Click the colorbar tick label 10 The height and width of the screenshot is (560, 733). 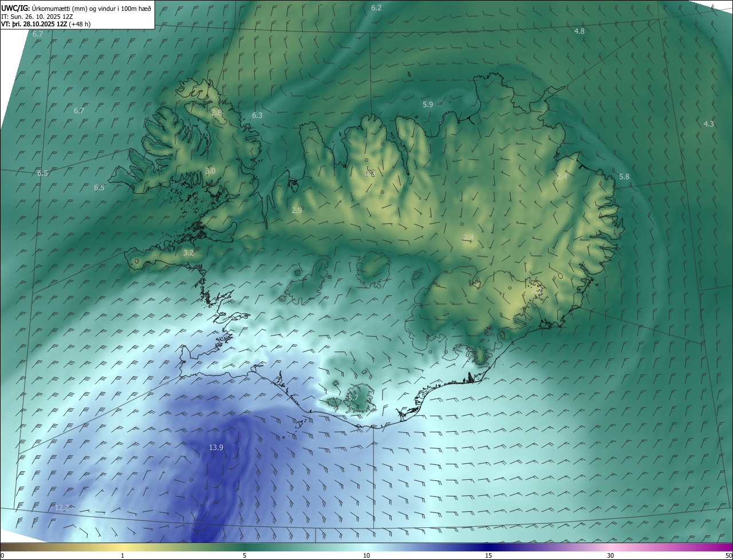pyautogui.click(x=366, y=555)
